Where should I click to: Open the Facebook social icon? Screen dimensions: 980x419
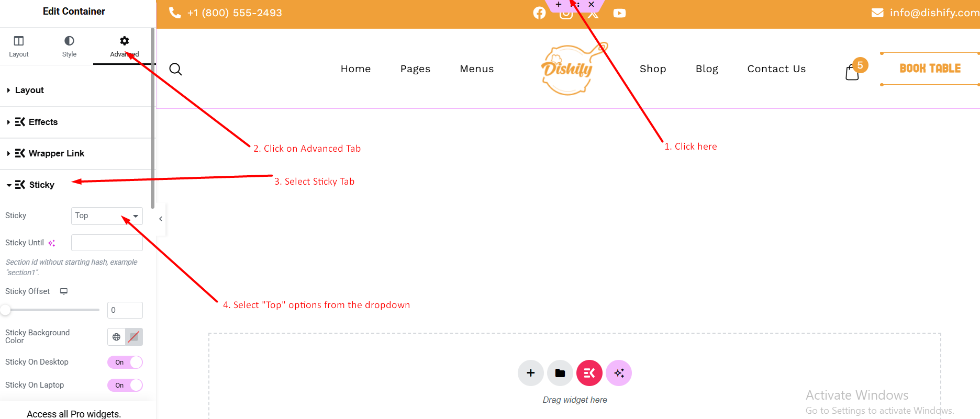(539, 13)
